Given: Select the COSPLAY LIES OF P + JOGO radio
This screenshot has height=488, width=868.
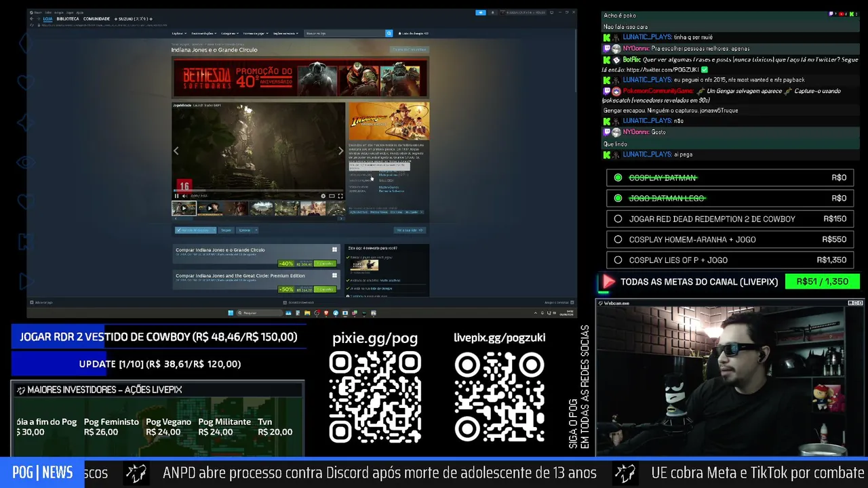Looking at the screenshot, I should [618, 260].
